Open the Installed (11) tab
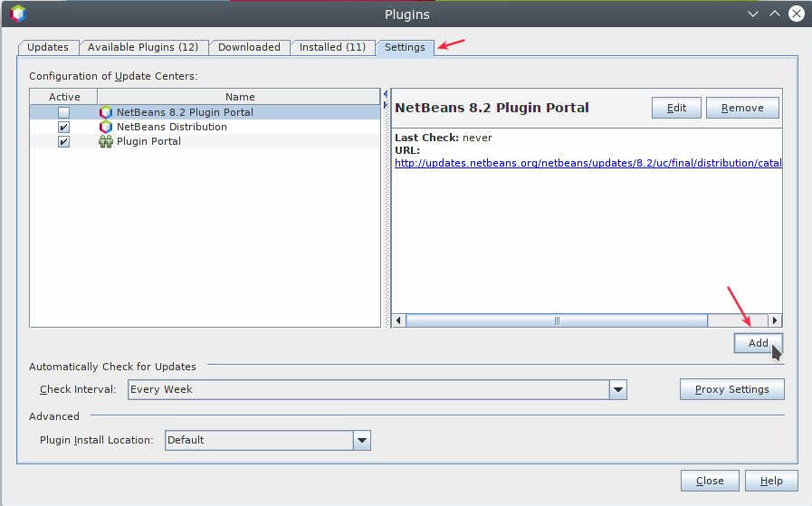The width and height of the screenshot is (812, 506). (332, 47)
